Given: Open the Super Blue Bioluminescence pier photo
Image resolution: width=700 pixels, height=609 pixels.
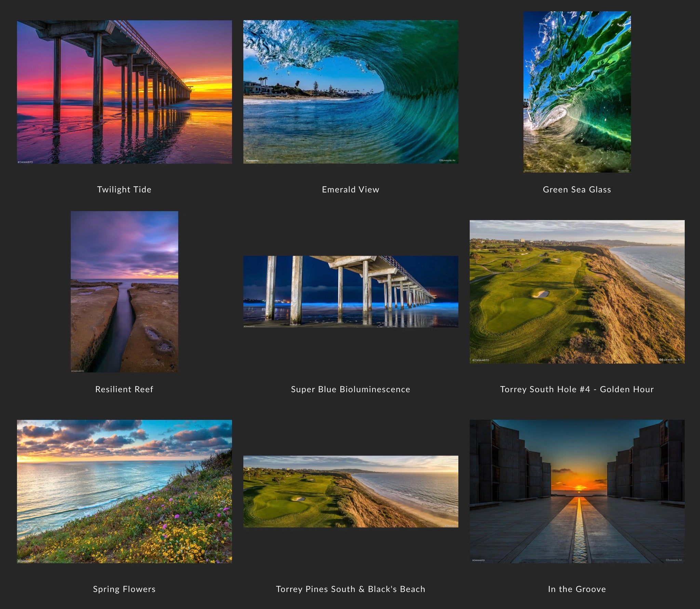Looking at the screenshot, I should pos(351,292).
